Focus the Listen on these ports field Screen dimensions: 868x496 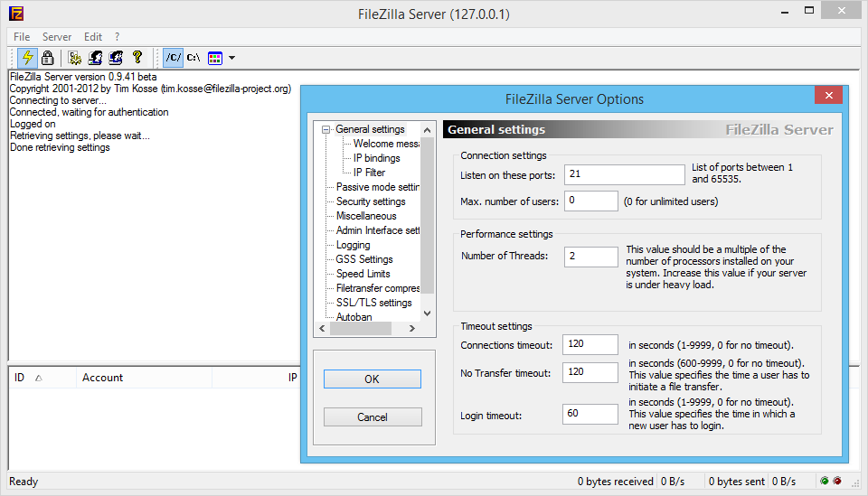[x=625, y=174]
